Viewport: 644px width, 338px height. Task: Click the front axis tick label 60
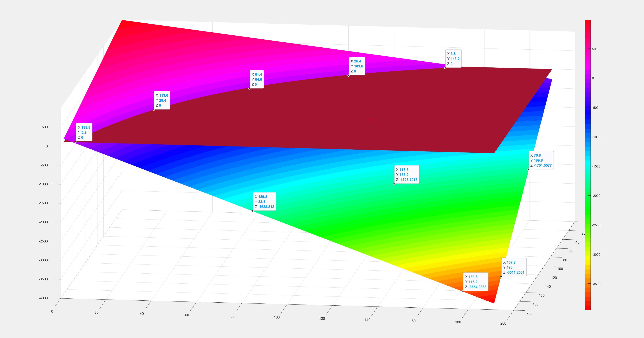(x=187, y=315)
